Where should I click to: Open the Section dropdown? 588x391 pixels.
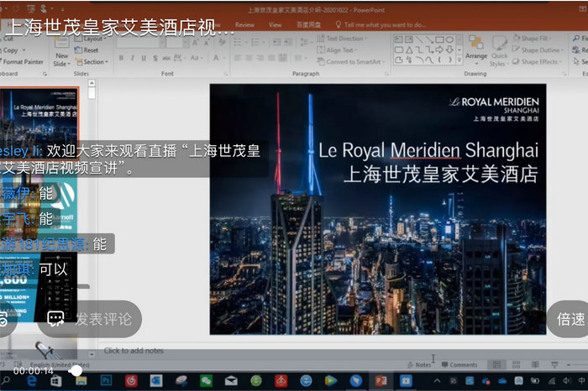(92, 62)
